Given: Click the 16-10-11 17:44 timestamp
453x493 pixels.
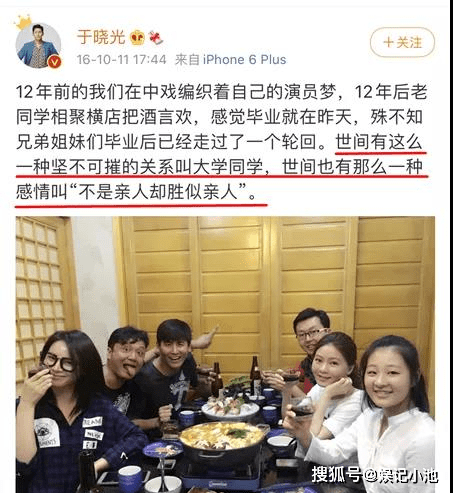Looking at the screenshot, I should (121, 60).
